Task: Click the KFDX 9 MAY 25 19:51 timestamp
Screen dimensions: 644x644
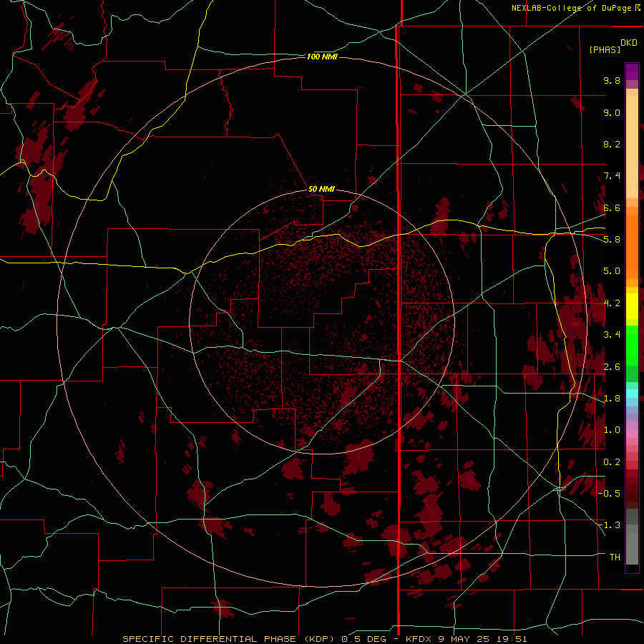Action: 466,639
